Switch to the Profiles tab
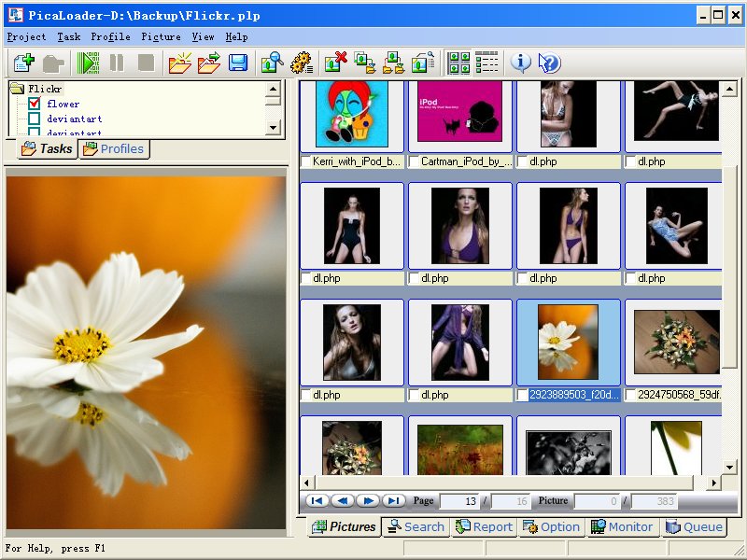The height and width of the screenshot is (560, 747). coord(114,148)
